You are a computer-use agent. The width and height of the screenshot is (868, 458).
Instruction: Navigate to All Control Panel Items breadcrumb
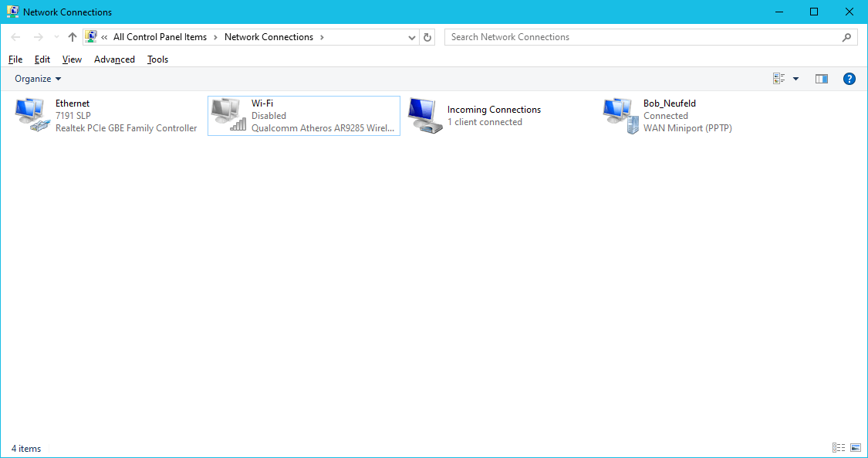(x=160, y=36)
